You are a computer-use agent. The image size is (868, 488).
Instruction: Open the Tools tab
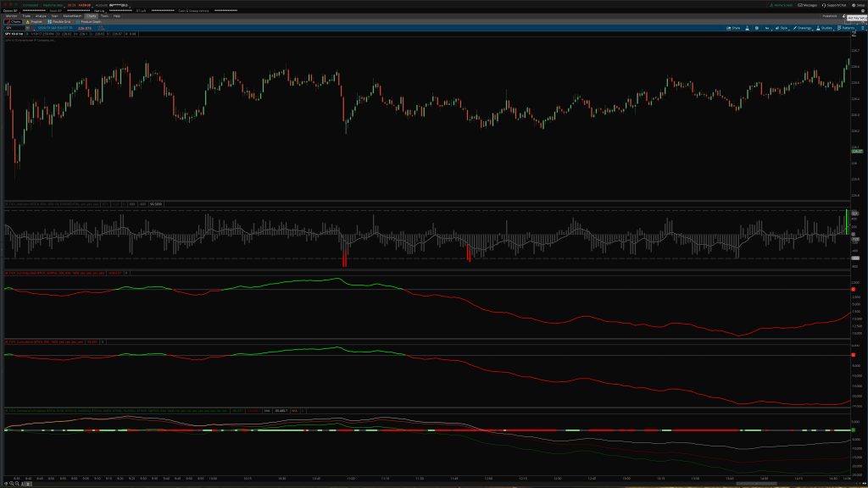click(104, 16)
